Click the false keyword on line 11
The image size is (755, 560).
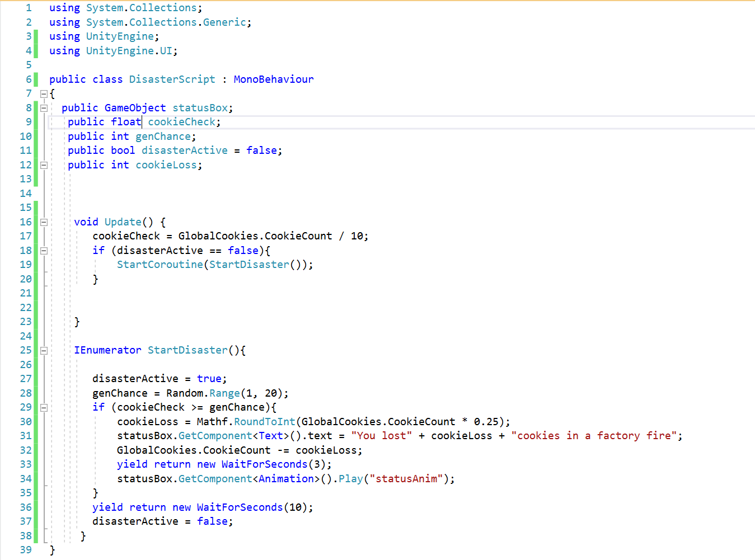pyautogui.click(x=261, y=150)
